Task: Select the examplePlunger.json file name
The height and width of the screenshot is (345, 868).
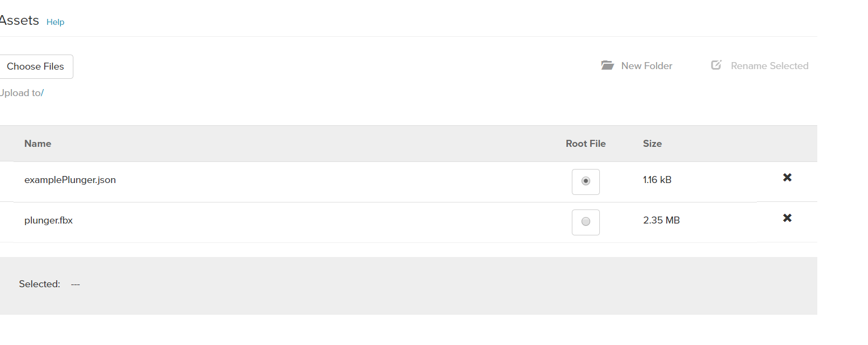Action: pyautogui.click(x=70, y=180)
